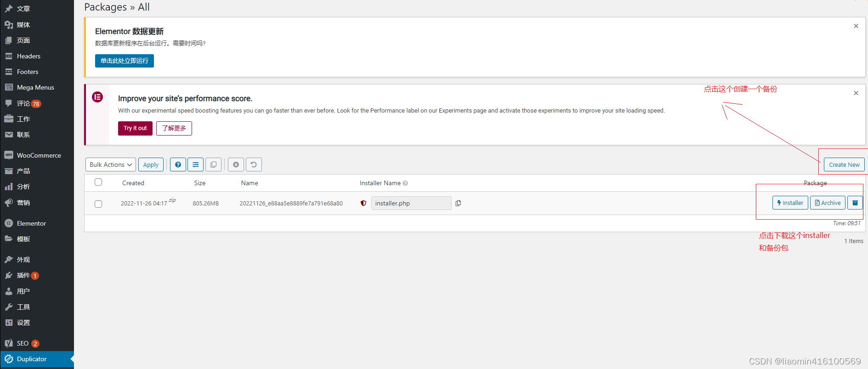This screenshot has height=369, width=868.
Task: Click the installer.php name field
Action: point(411,203)
